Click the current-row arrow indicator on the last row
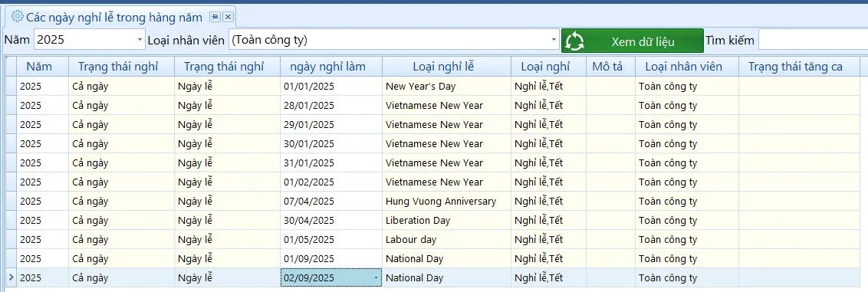 (11, 277)
